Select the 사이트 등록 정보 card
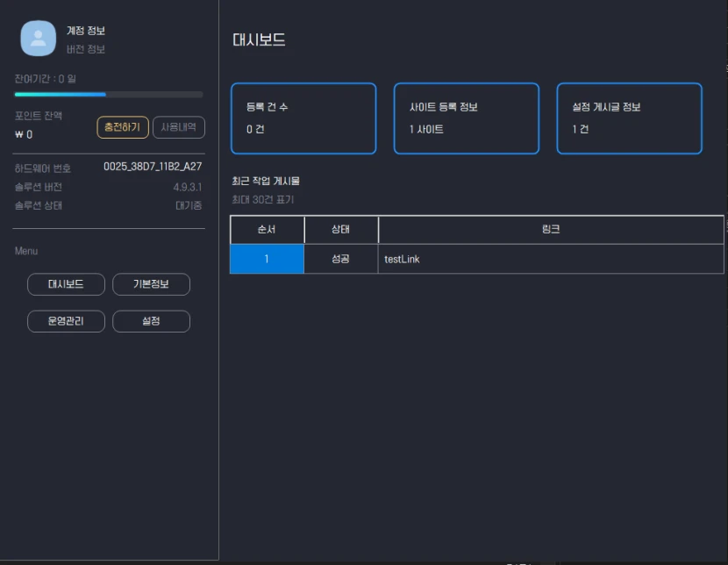Image resolution: width=728 pixels, height=565 pixels. point(467,118)
